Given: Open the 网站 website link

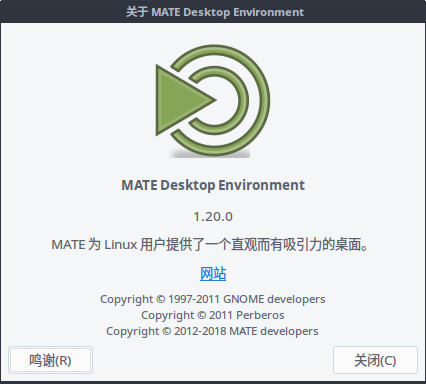Looking at the screenshot, I should (213, 274).
